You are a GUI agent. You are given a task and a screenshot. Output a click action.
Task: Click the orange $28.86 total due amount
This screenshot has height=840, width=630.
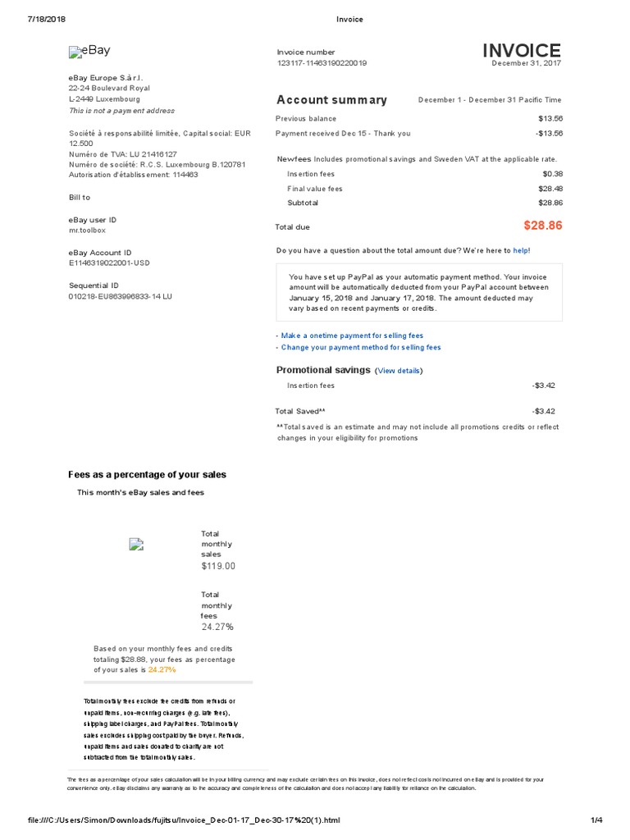[542, 226]
